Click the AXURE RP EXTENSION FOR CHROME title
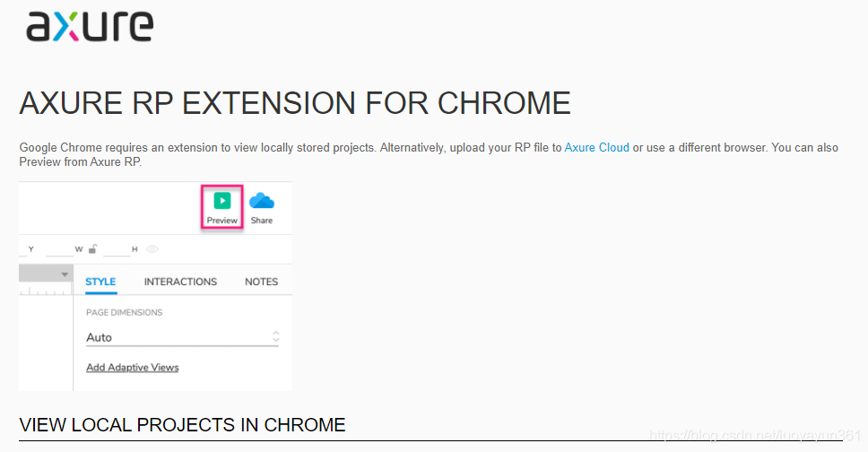The image size is (868, 452). pos(295,103)
